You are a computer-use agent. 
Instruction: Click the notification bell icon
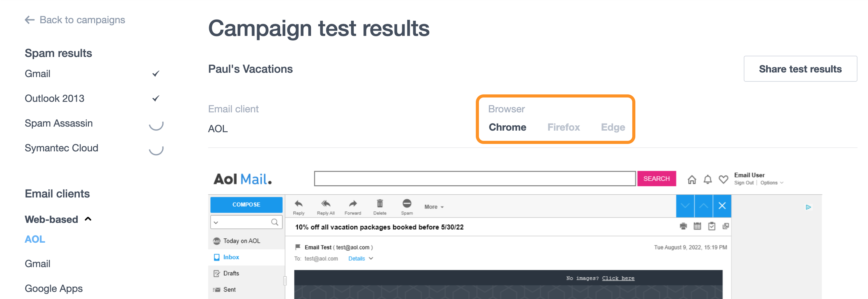[708, 180]
